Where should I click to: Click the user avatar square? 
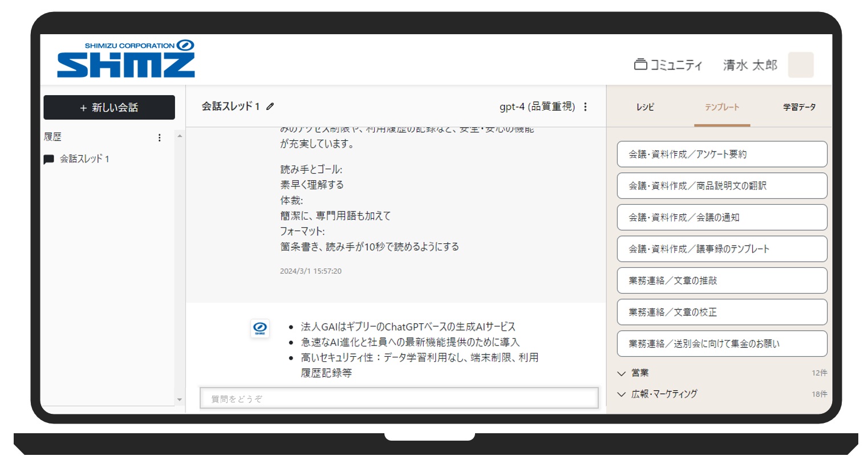[x=800, y=65]
